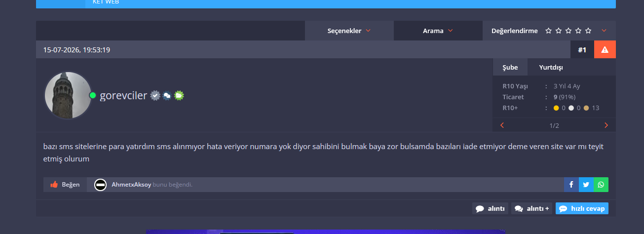Image resolution: width=644 pixels, height=234 pixels.
Task: Open gorevciler's tower avatar picture
Action: [x=68, y=95]
